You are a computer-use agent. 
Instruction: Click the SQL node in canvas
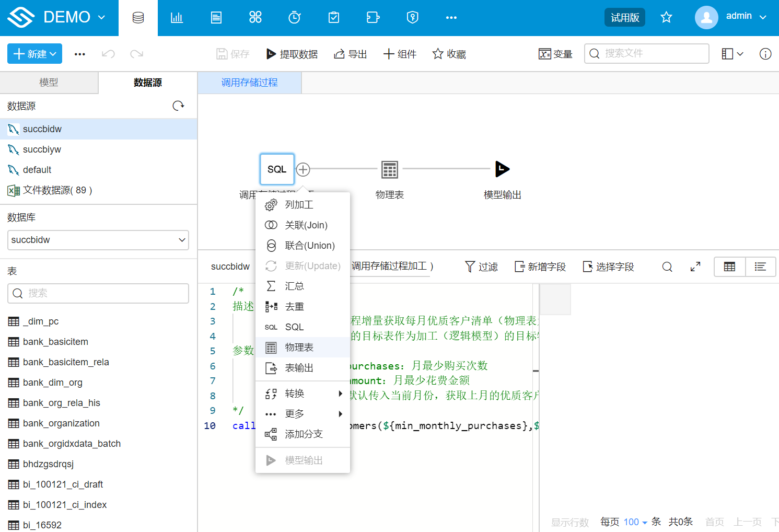pyautogui.click(x=277, y=169)
